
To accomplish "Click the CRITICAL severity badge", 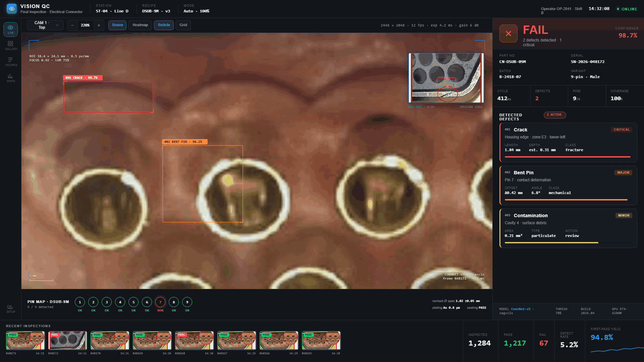I will (x=622, y=130).
